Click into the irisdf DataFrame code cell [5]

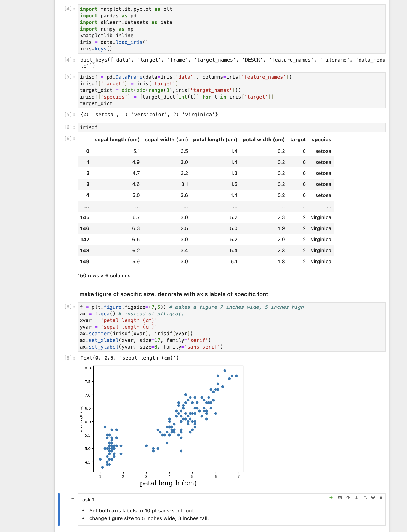(232, 90)
